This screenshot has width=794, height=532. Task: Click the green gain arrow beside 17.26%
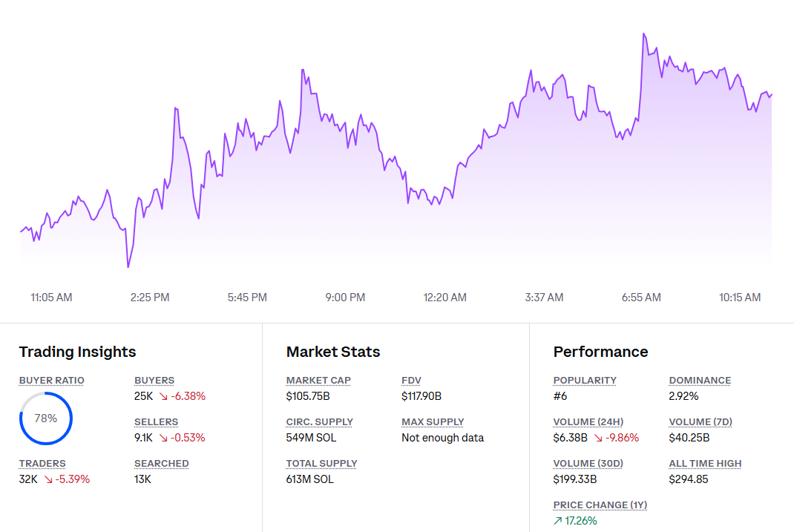click(x=557, y=520)
